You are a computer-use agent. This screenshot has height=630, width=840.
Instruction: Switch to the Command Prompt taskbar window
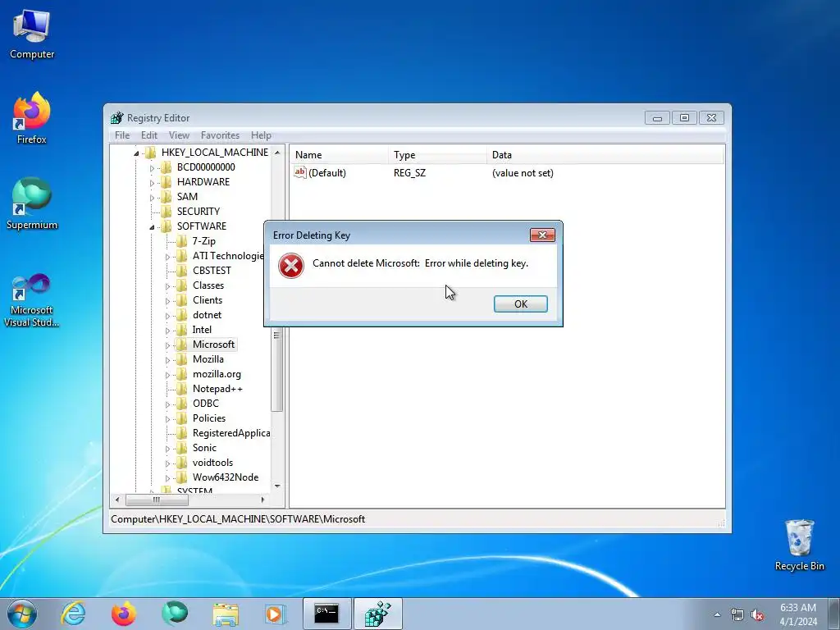coord(326,614)
